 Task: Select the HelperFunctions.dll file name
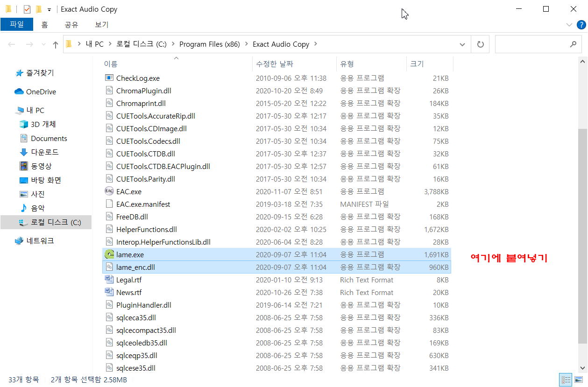[x=147, y=229]
